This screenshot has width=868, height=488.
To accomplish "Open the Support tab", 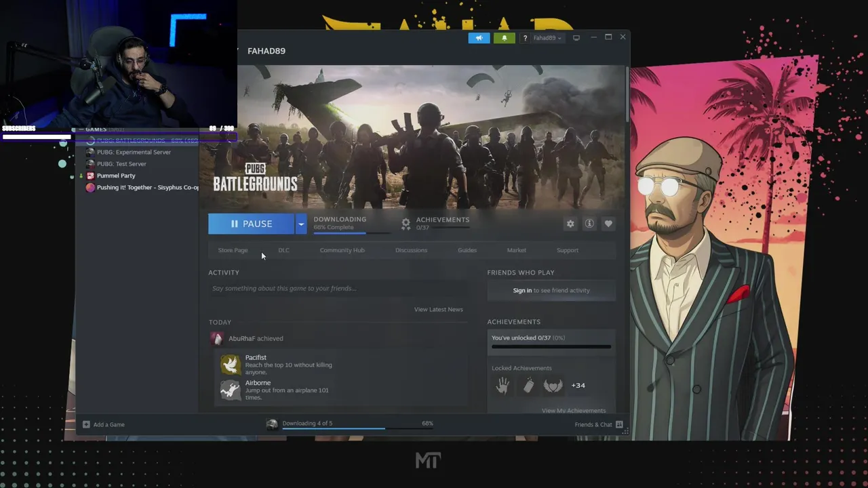I will pos(568,250).
